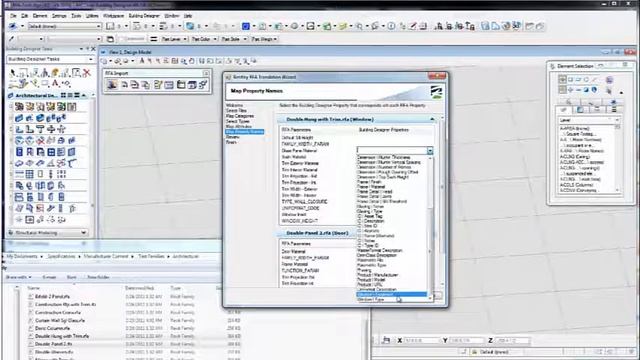640x360 pixels.
Task: Click the Welcome step in wizard sidebar
Action: click(234, 105)
